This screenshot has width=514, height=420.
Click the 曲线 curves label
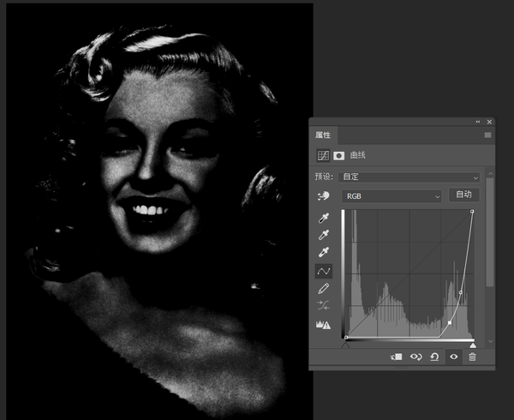(357, 155)
